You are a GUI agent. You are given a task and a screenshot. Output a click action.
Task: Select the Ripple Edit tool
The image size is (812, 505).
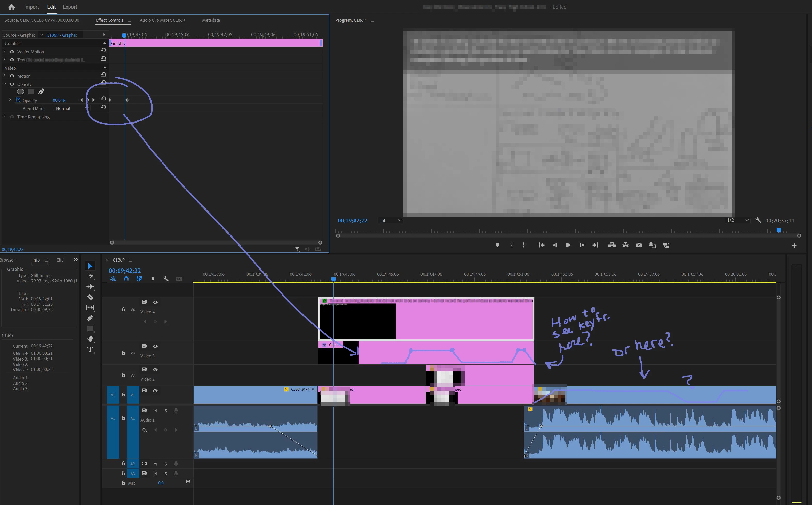[90, 287]
